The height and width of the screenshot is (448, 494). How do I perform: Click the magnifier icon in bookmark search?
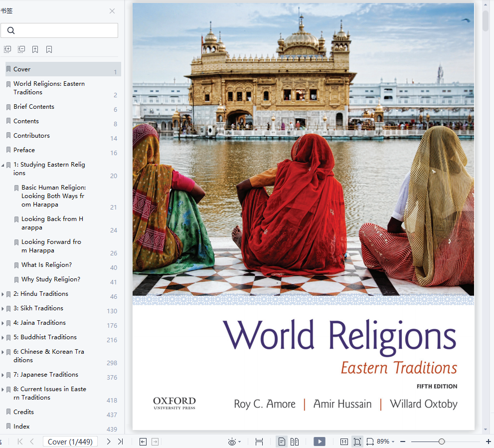pos(11,30)
